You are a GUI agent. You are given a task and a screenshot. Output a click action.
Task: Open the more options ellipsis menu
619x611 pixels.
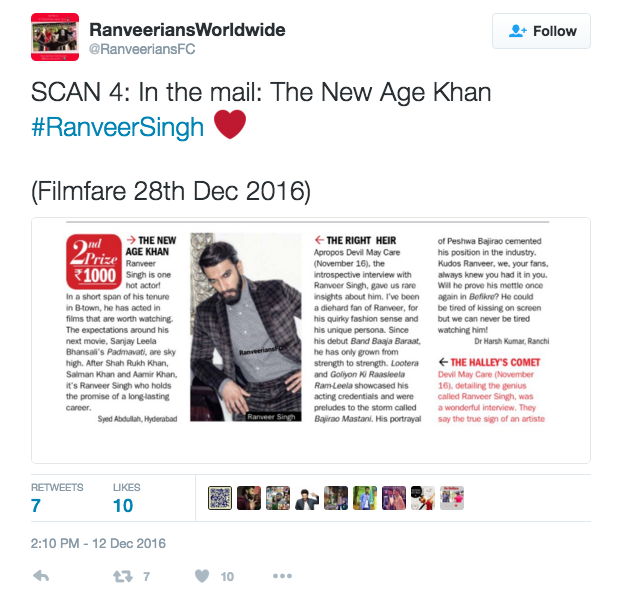[x=282, y=576]
